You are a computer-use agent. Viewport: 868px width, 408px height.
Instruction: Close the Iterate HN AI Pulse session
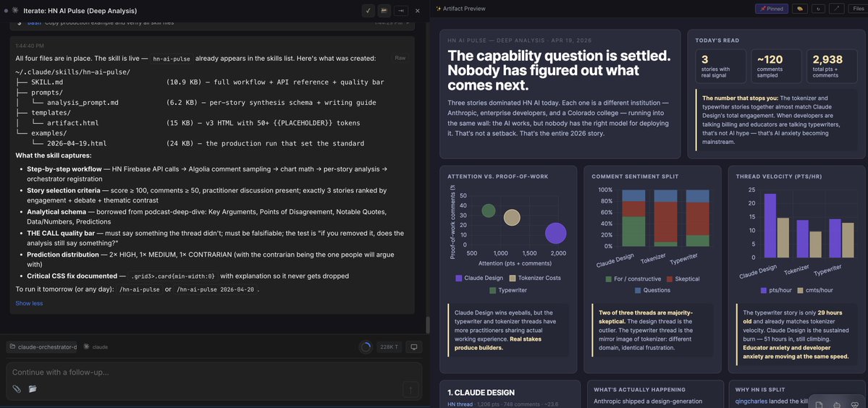[418, 11]
